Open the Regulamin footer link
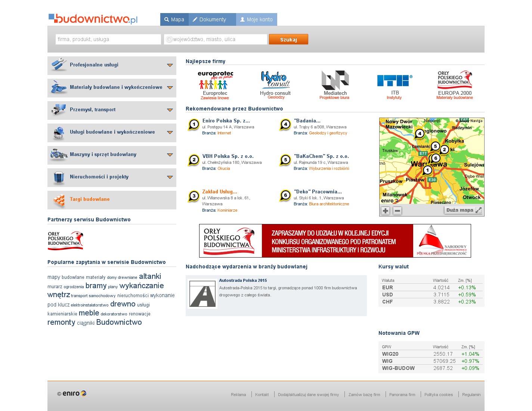The image size is (532, 411). click(471, 395)
